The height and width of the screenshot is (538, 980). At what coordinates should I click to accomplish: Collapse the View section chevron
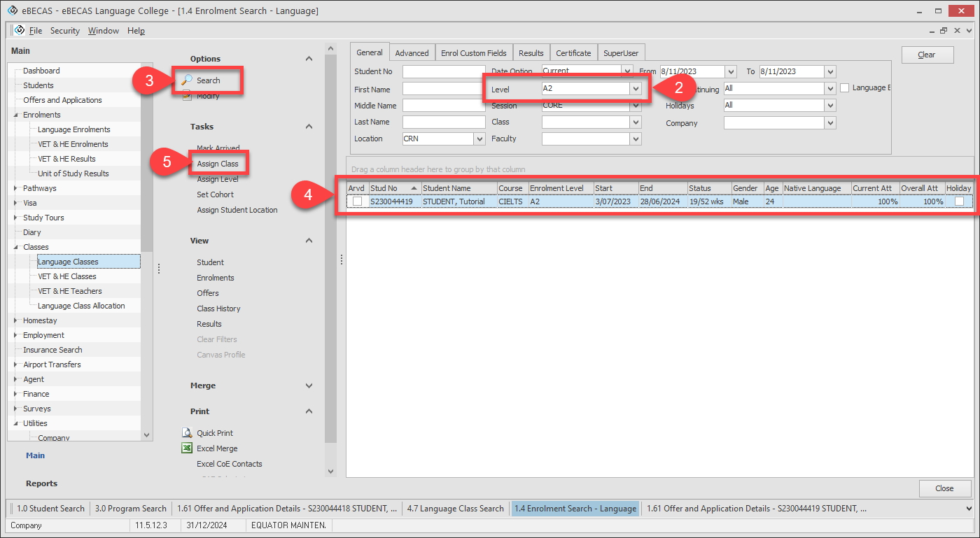click(309, 241)
